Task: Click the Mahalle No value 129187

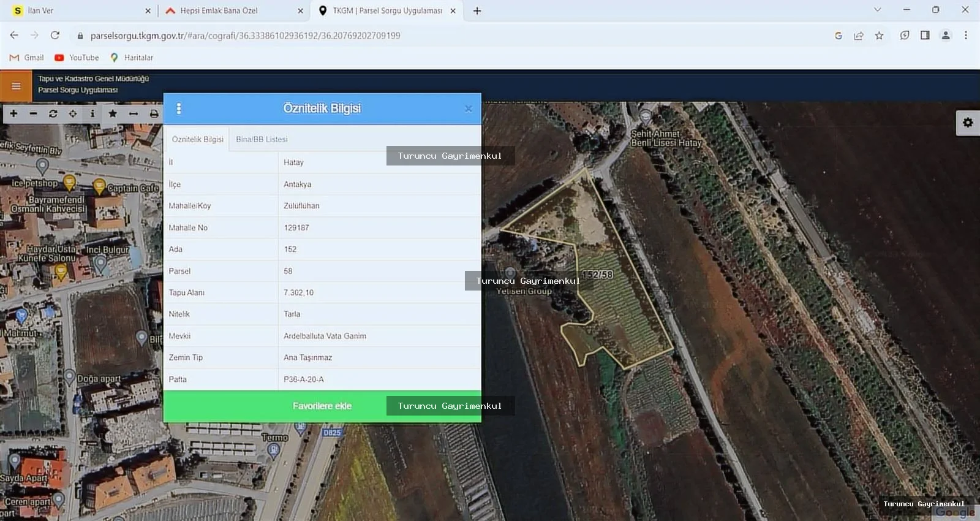Action: [296, 227]
